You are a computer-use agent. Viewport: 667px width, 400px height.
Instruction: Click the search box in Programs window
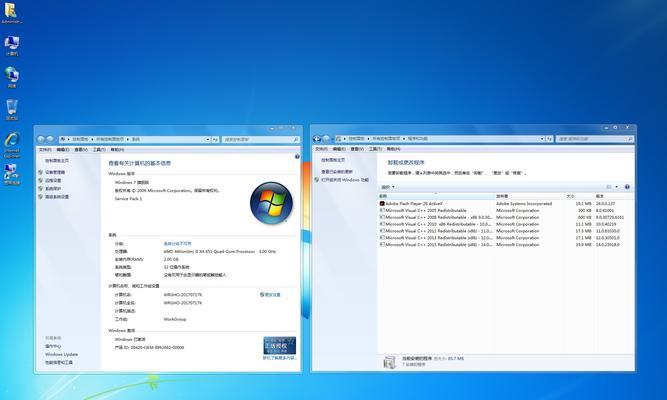tap(595, 138)
